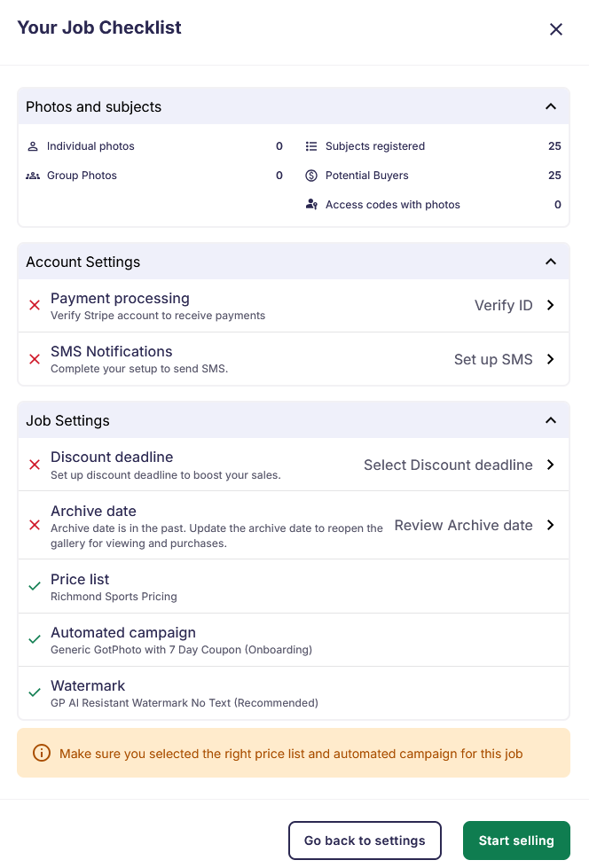
Task: Click the Go back to settings button
Action: pyautogui.click(x=365, y=840)
